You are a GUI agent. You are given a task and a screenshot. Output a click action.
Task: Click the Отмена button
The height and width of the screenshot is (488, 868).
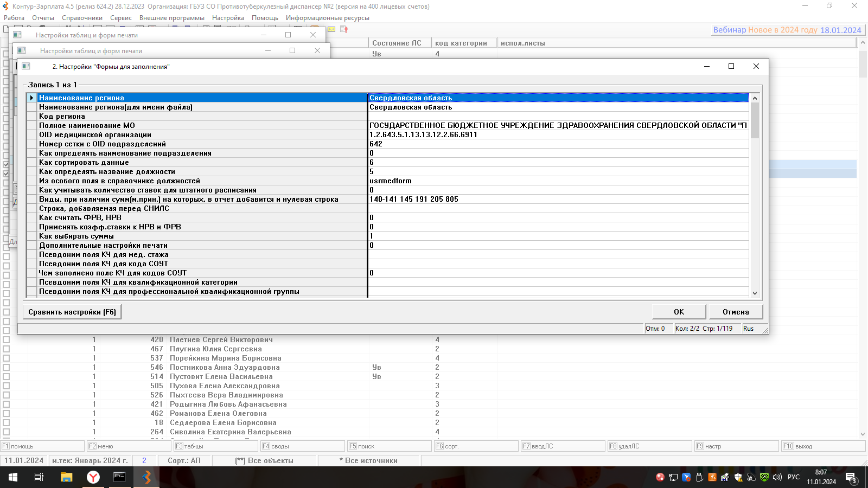(x=736, y=312)
